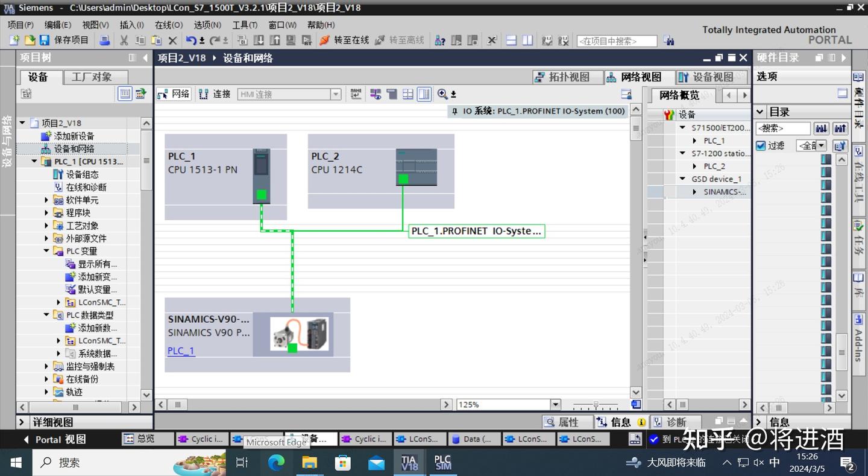Click the delete X toolbar icon
Screen dimensions: 868x476
tap(172, 40)
